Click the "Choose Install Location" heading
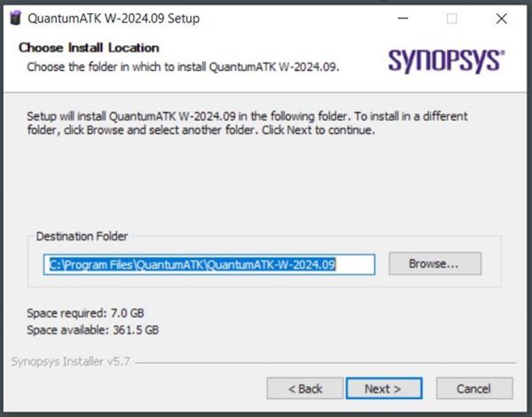This screenshot has height=417, width=532. pos(89,48)
